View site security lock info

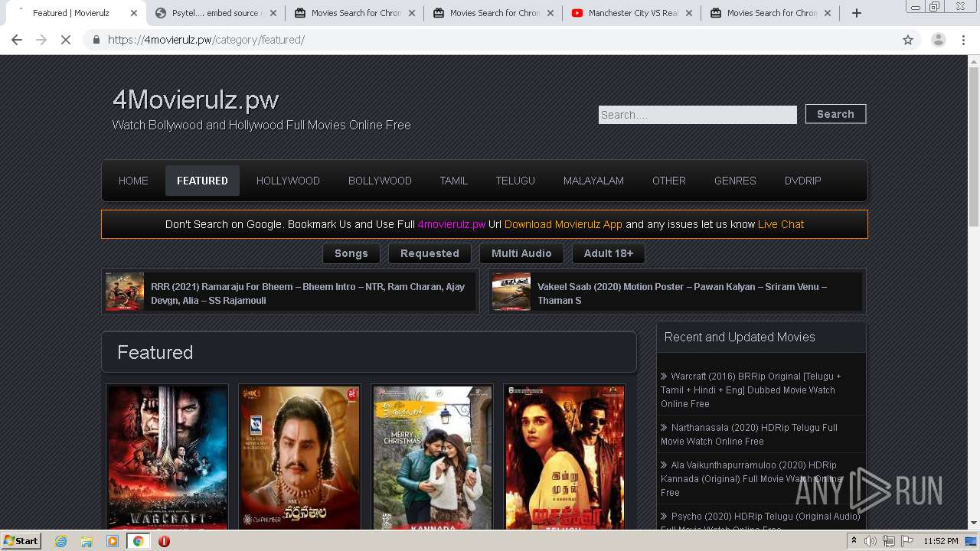pyautogui.click(x=96, y=40)
